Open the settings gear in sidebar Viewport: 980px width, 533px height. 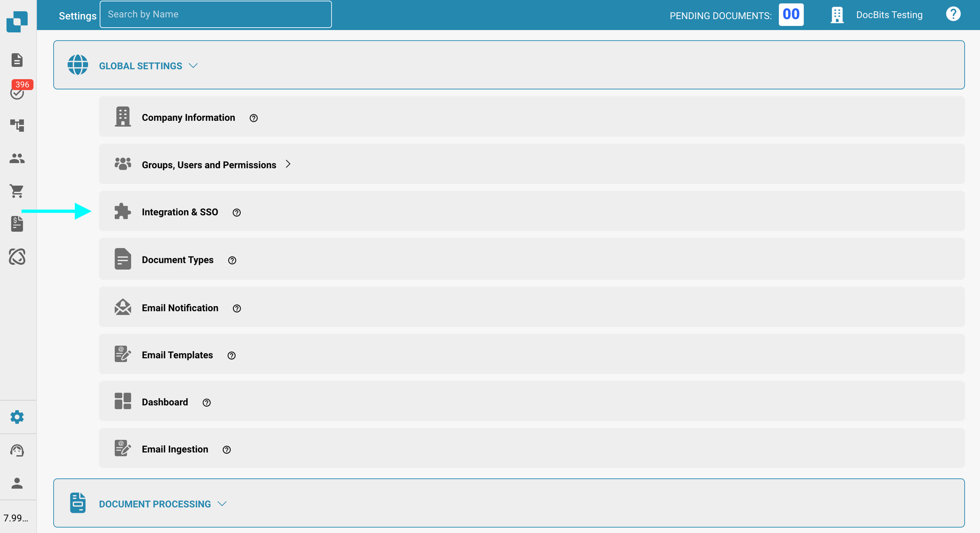tap(17, 417)
